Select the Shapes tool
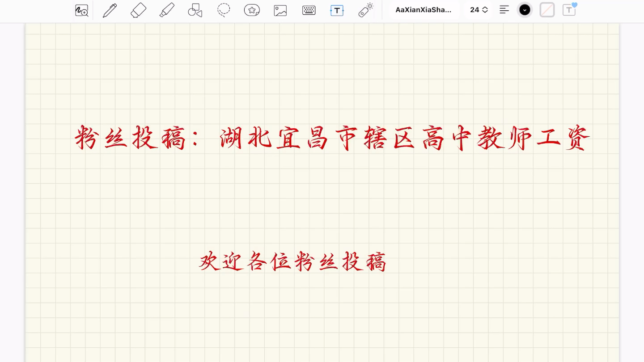Screen dimensions: 644x362 [195, 10]
